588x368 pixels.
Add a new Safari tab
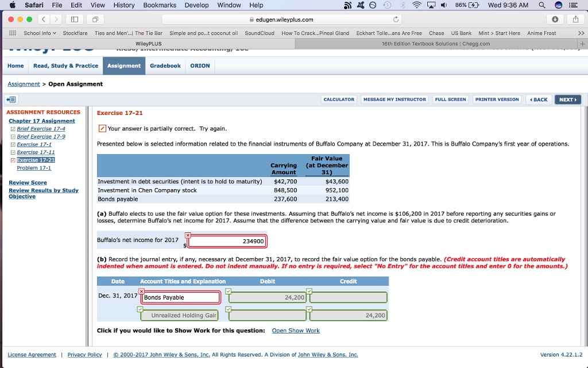582,44
